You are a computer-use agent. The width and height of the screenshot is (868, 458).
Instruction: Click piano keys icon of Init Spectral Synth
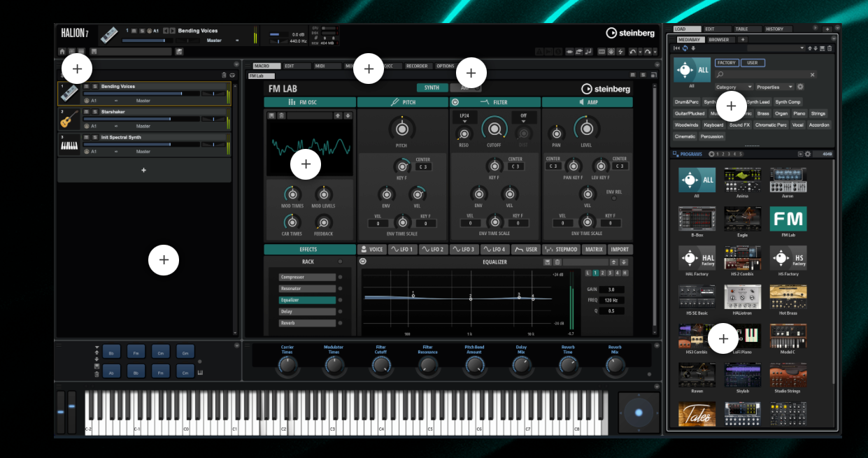click(x=69, y=145)
